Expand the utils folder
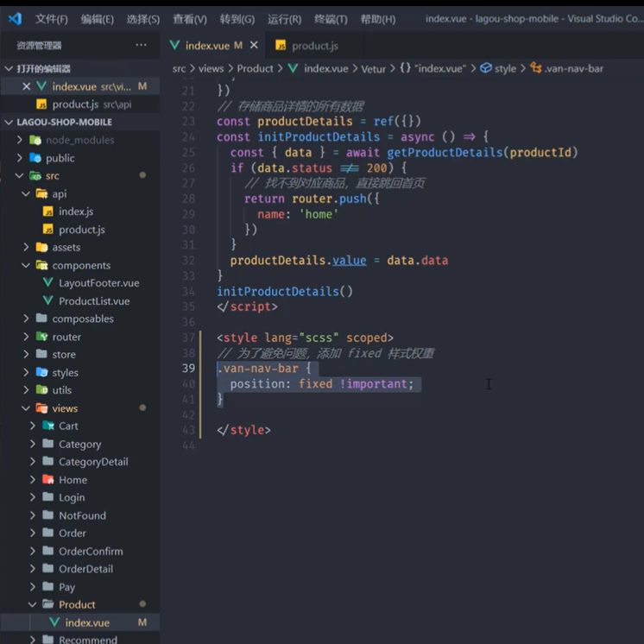 click(x=80, y=390)
